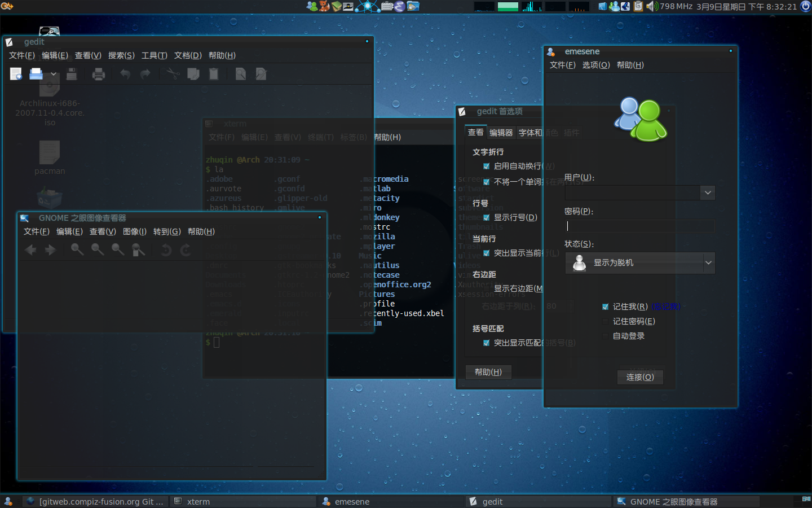812x508 pixels.
Task: Click 798 MHz CPU frequency applet
Action: 676,6
